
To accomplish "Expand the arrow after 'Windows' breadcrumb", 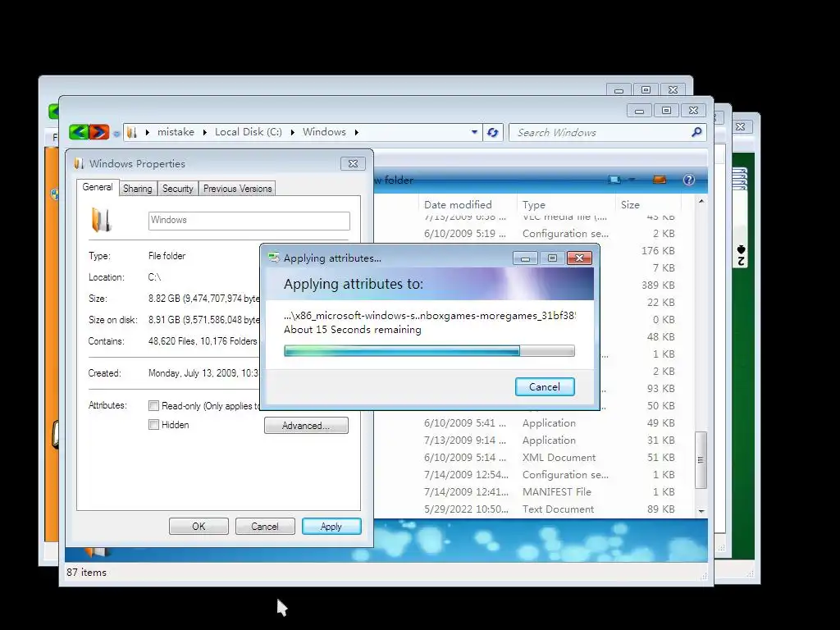I will click(356, 132).
